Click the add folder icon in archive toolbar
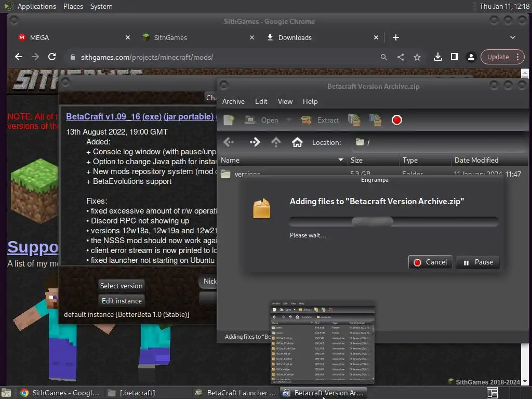The image size is (532, 399). pos(376,120)
